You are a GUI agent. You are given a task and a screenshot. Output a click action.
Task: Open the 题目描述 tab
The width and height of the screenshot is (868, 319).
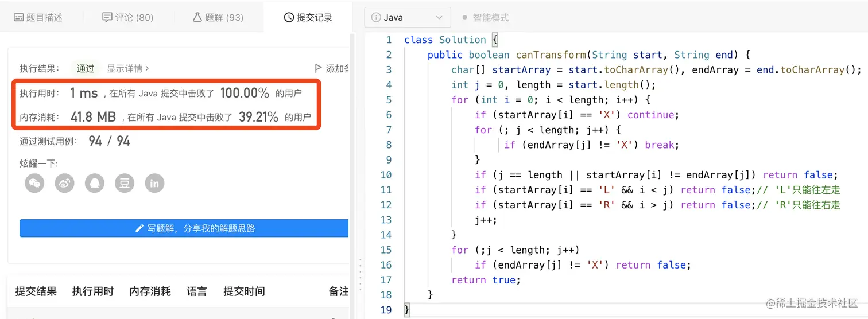[38, 17]
